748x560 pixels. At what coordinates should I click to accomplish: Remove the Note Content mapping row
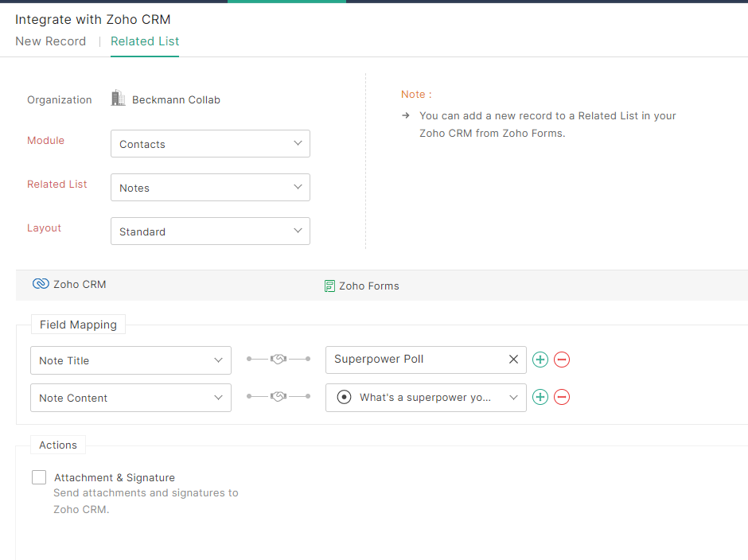click(562, 397)
